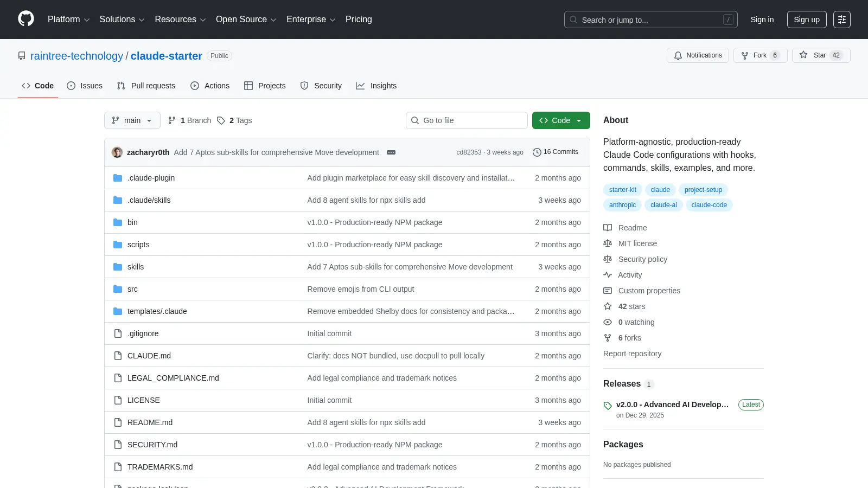Open the claude-starter repository link
868x488 pixels.
[x=167, y=56]
